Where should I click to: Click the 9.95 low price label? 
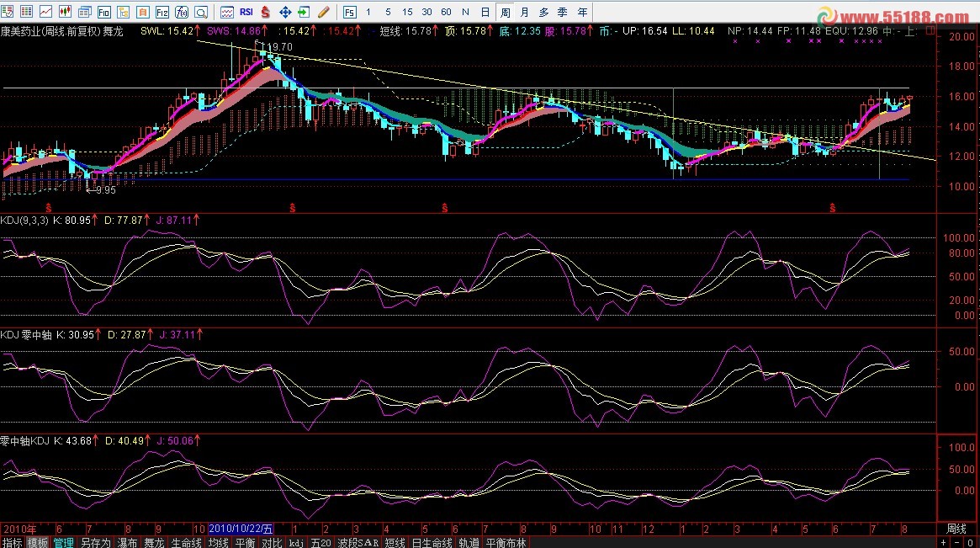[x=106, y=190]
